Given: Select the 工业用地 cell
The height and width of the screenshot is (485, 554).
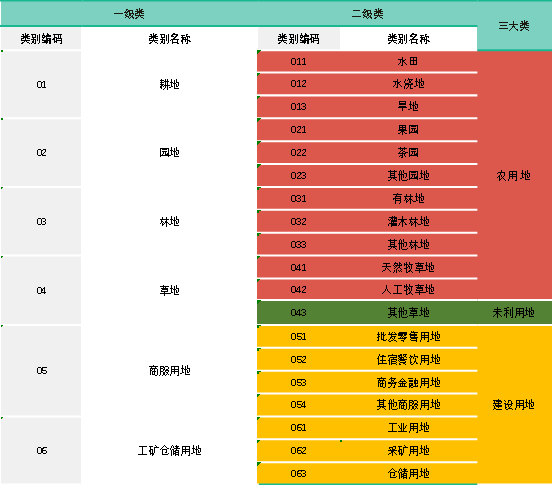Looking at the screenshot, I should tap(408, 428).
